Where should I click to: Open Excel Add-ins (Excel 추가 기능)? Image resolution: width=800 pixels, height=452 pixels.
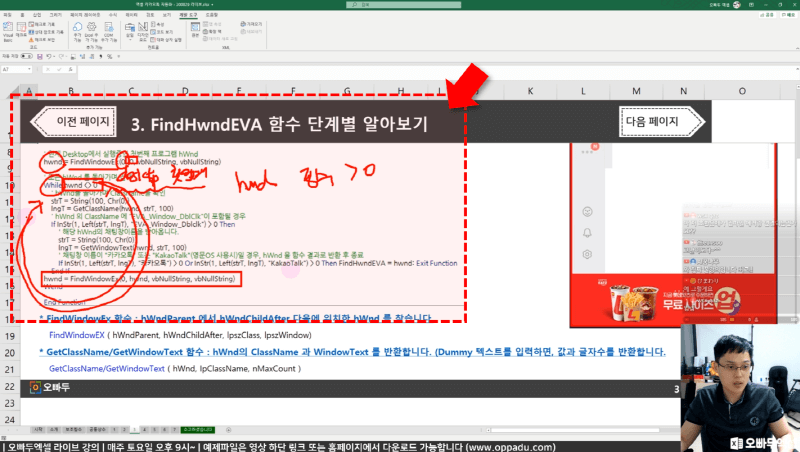tap(91, 32)
